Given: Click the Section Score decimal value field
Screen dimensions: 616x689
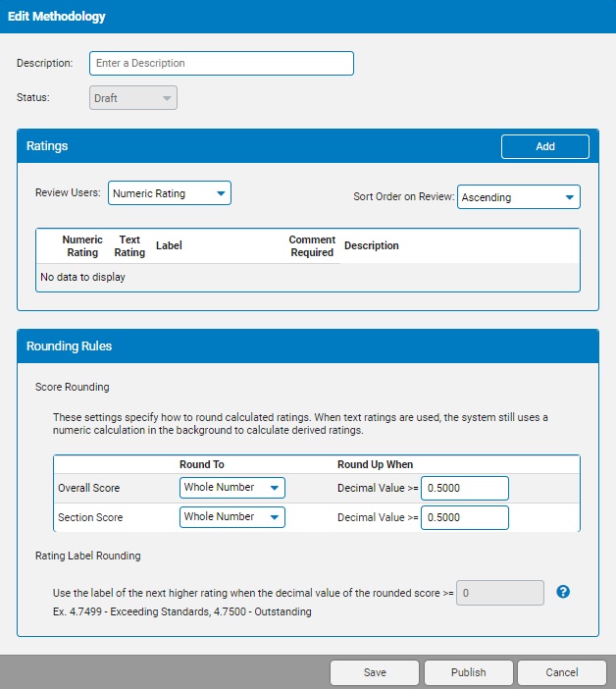Looking at the screenshot, I should coord(465,517).
